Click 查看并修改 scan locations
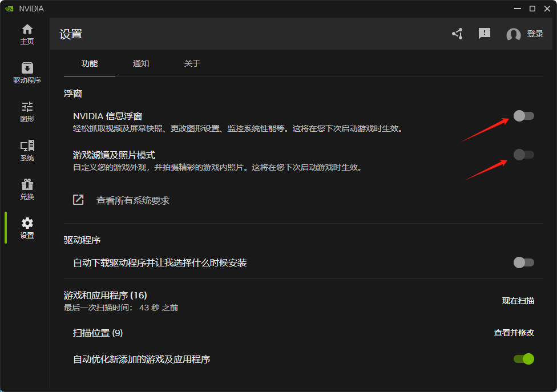The height and width of the screenshot is (392, 557). point(514,333)
